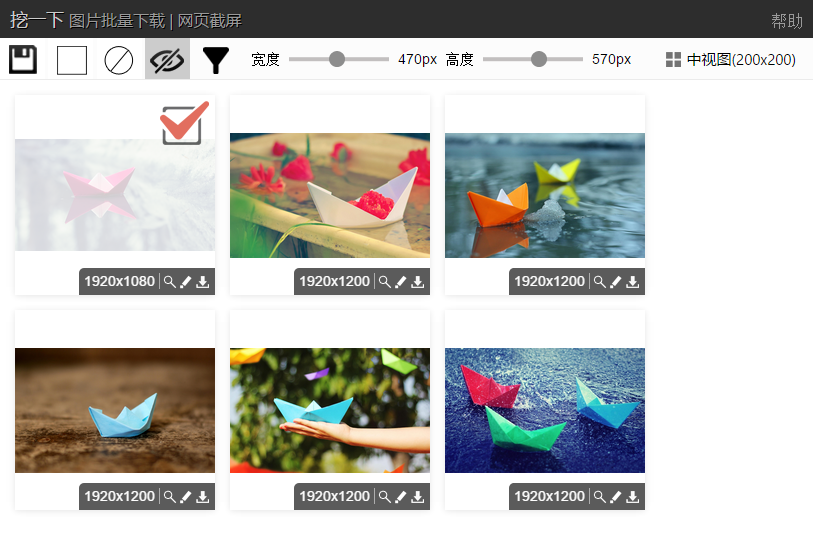Screen dimensions: 813x541
Task: Click the 宽度 width slider handle
Action: pyautogui.click(x=337, y=59)
